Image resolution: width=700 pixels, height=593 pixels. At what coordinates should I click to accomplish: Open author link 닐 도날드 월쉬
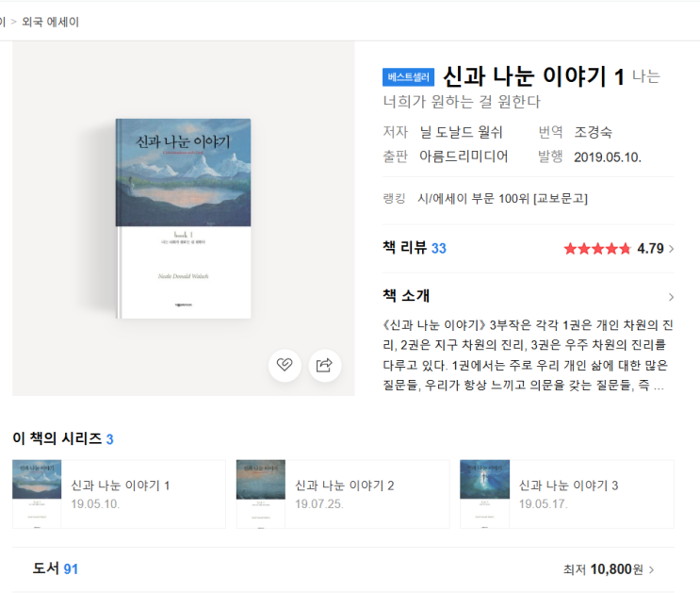[x=461, y=132]
